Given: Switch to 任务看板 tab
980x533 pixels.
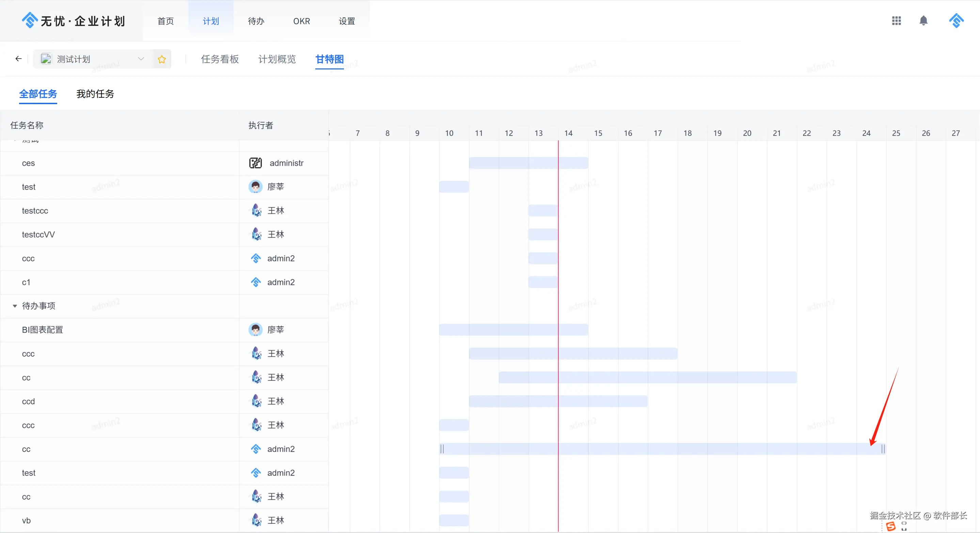Looking at the screenshot, I should click(x=220, y=59).
